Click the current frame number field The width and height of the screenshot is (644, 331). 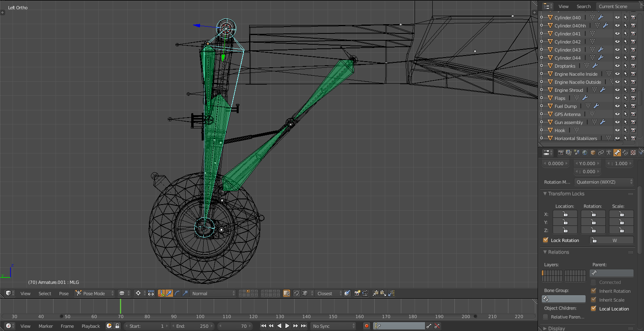(x=235, y=326)
